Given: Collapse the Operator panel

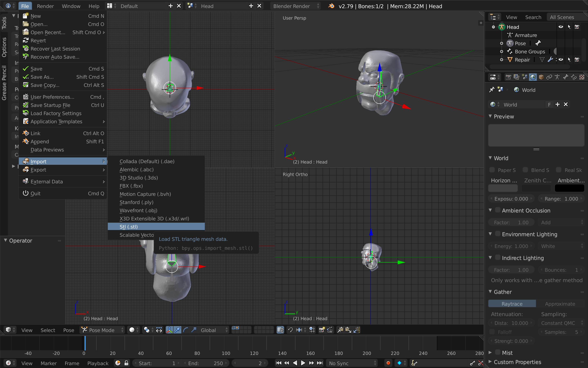Looking at the screenshot, I should 6,240.
